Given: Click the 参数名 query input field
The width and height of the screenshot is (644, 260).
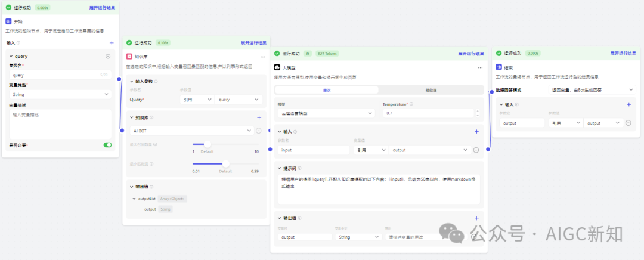Looking at the screenshot, I should tap(60, 75).
